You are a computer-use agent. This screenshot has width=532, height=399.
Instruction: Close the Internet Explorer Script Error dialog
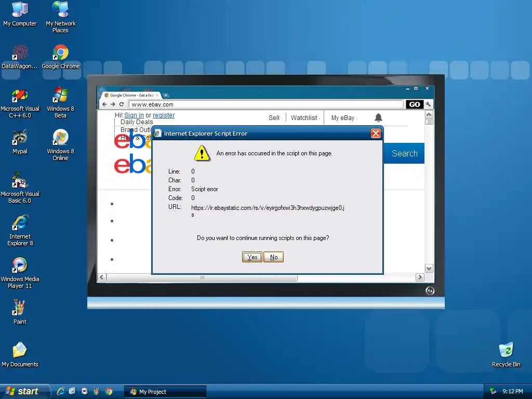tap(376, 134)
